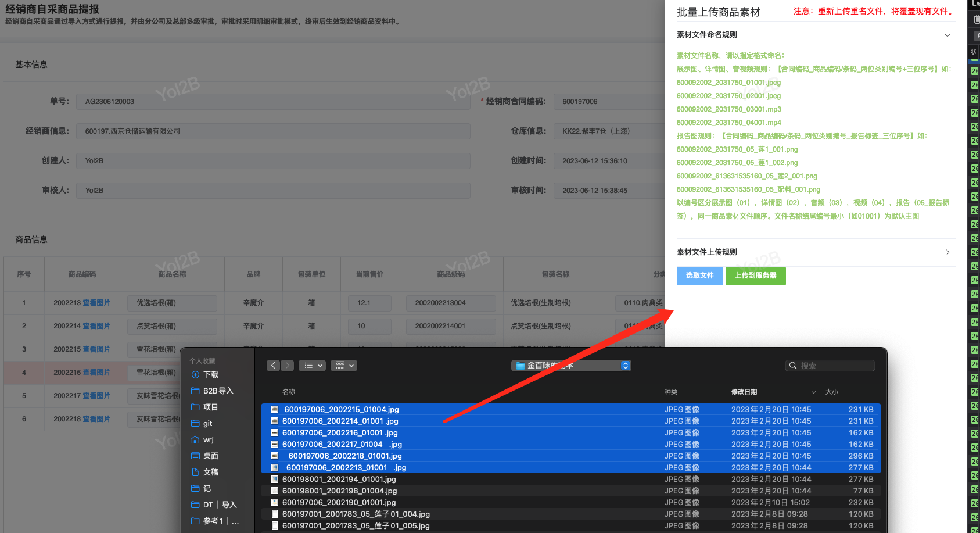Click file icon of 600197006_2002216_01001 .jpg
Image resolution: width=980 pixels, height=533 pixels.
(x=275, y=433)
